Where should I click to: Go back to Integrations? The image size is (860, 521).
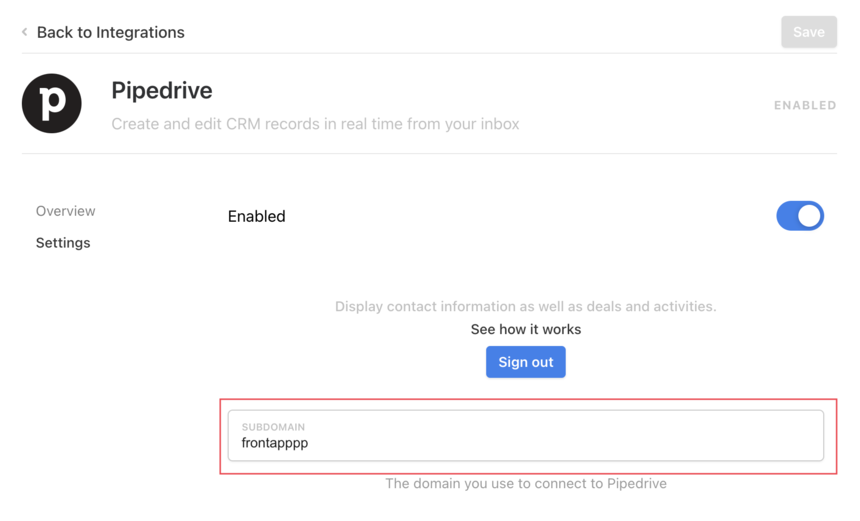point(110,32)
